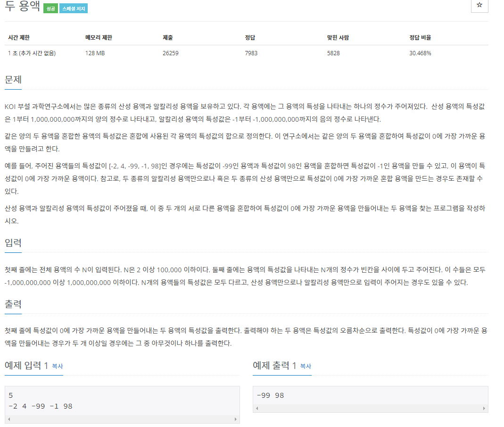Click the '예제 입력 1' heading

[x=26, y=366]
